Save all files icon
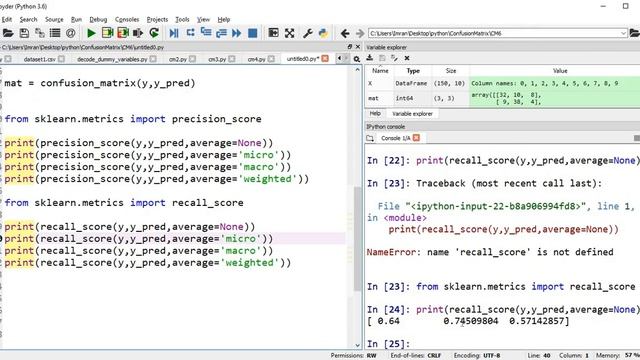The height and width of the screenshot is (360, 640). [40, 33]
